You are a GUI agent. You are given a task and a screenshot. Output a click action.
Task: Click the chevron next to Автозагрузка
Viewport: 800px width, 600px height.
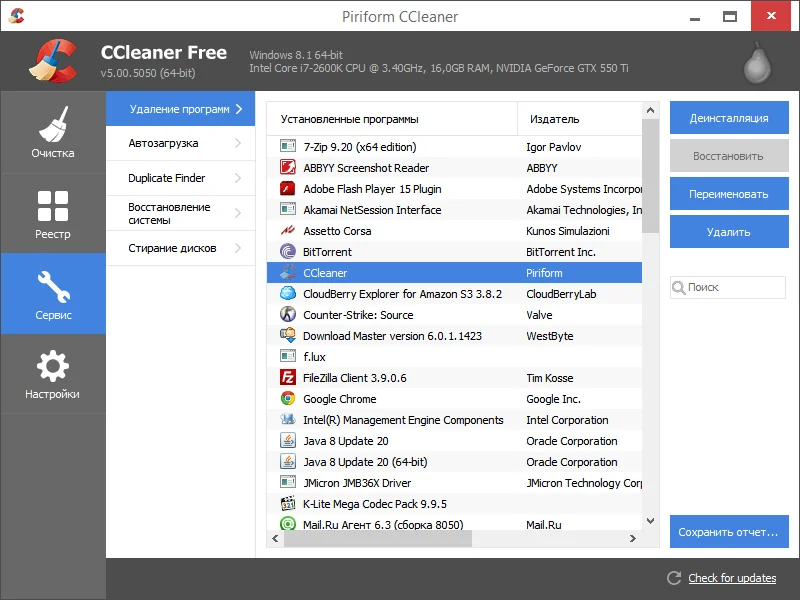pyautogui.click(x=238, y=143)
